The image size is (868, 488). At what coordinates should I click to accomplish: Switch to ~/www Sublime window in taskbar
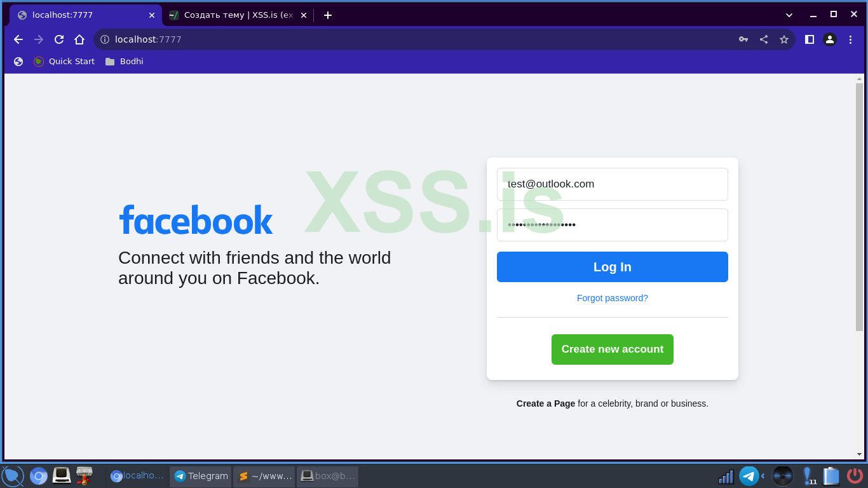[x=264, y=476]
